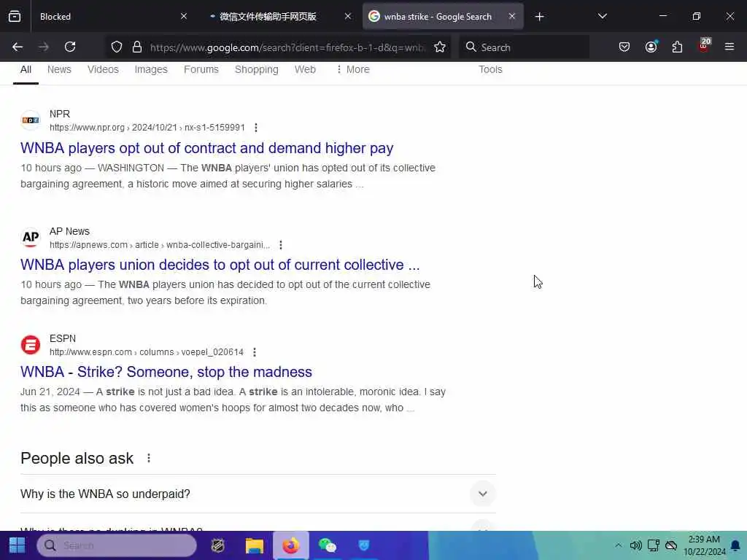Viewport: 747px width, 560px height.
Task: Select the Forums search tab
Action: coord(201,69)
